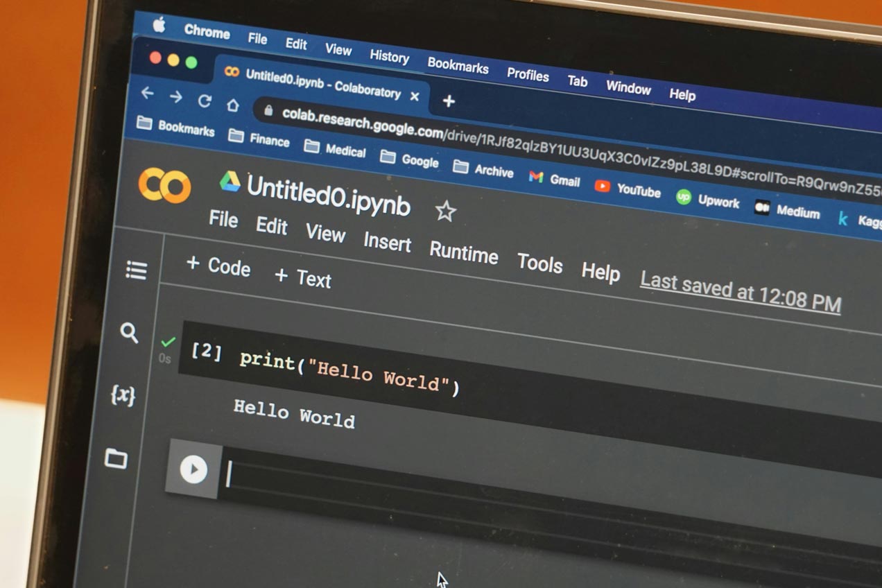Open the Tools menu
Screen dimensions: 882x588
tap(539, 264)
